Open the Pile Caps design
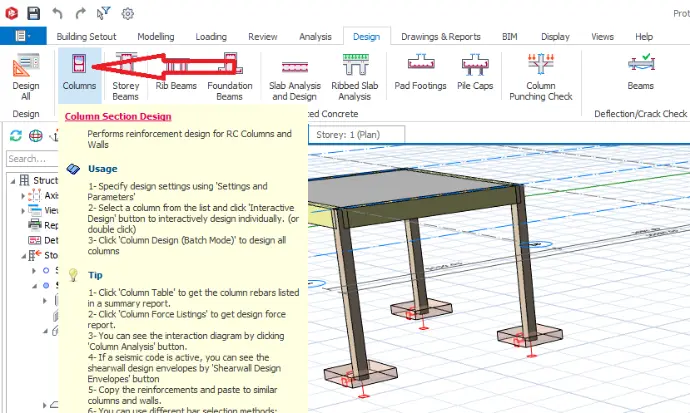The width and height of the screenshot is (690, 413). [x=475, y=73]
